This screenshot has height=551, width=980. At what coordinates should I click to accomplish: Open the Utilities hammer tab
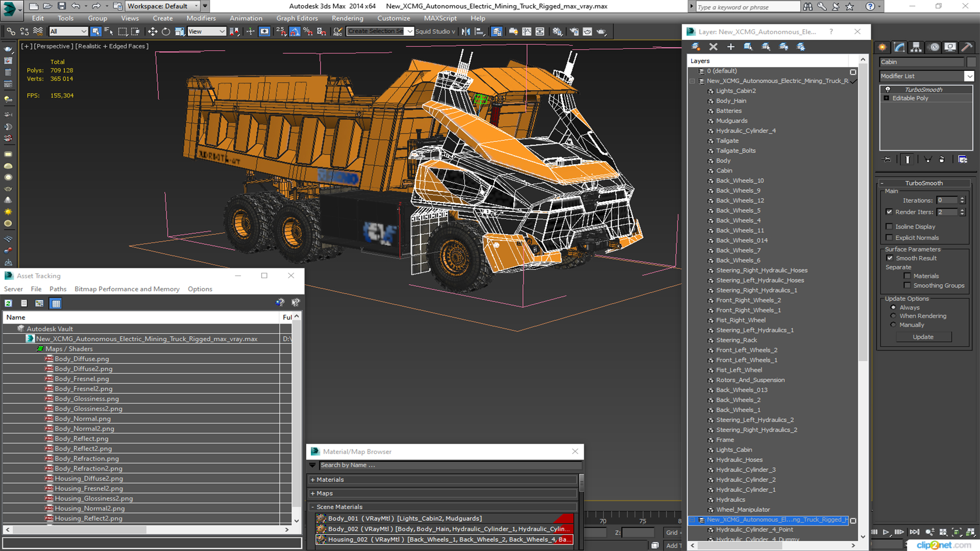point(967,47)
